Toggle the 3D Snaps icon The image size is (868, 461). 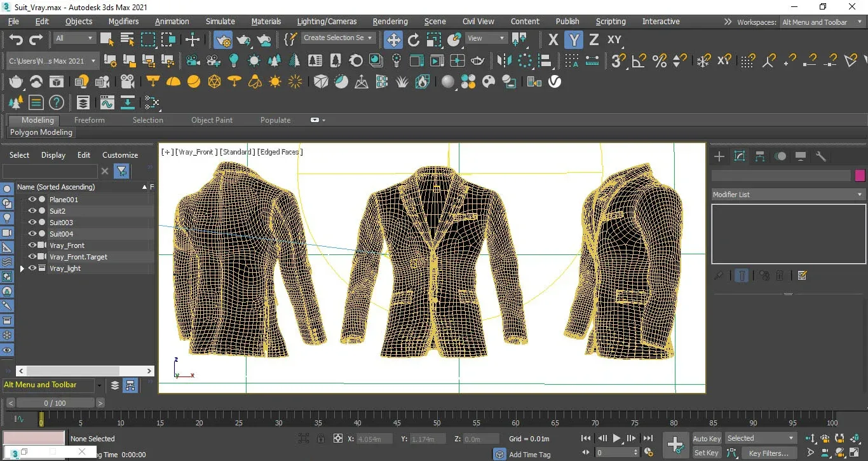point(618,60)
